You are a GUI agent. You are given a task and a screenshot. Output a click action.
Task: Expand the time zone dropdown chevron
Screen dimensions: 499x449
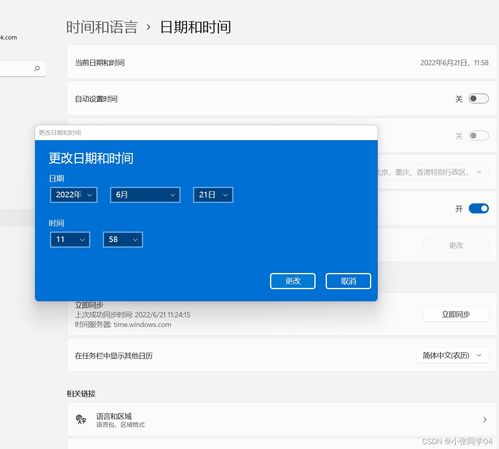[479, 172]
